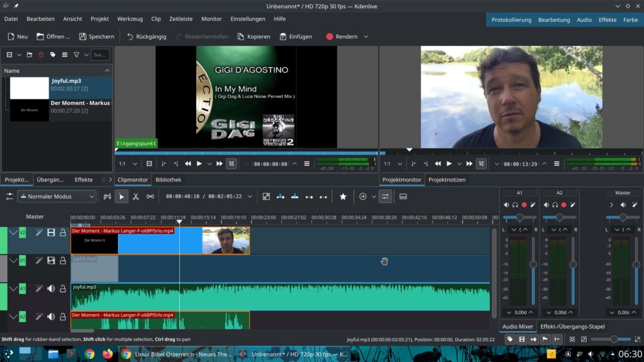
Task: Click the Kopieren button
Action: point(254,36)
